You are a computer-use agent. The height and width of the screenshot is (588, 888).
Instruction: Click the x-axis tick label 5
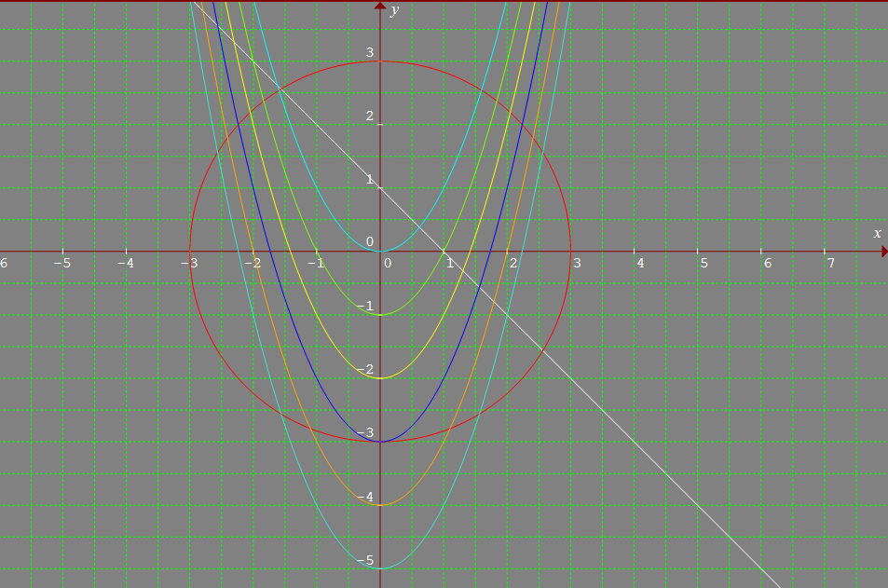pyautogui.click(x=704, y=264)
